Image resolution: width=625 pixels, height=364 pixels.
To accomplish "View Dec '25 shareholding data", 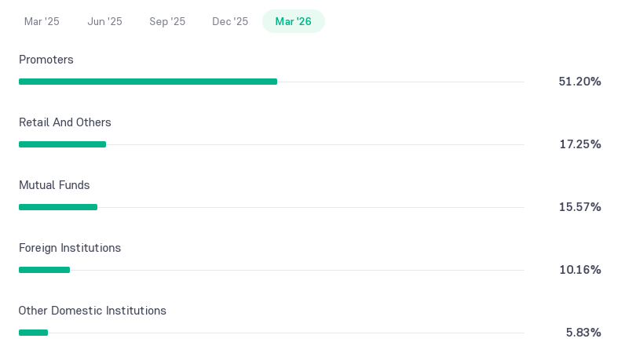I will (x=230, y=21).
